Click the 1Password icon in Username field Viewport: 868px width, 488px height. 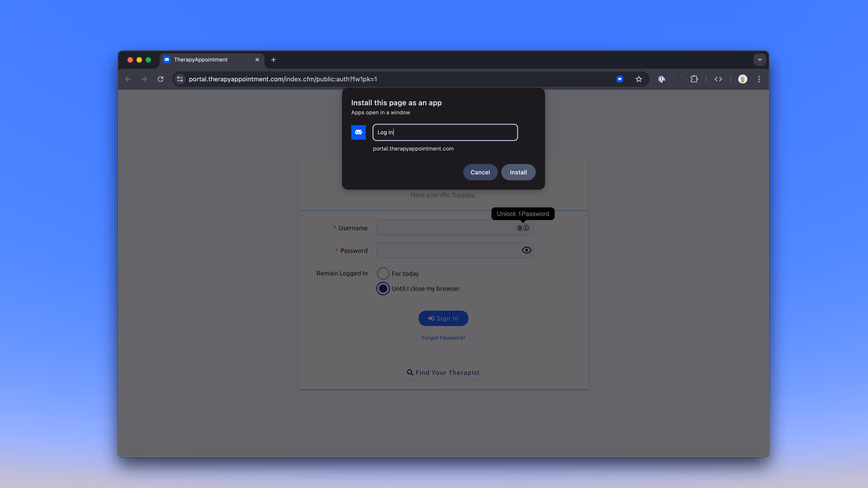526,228
